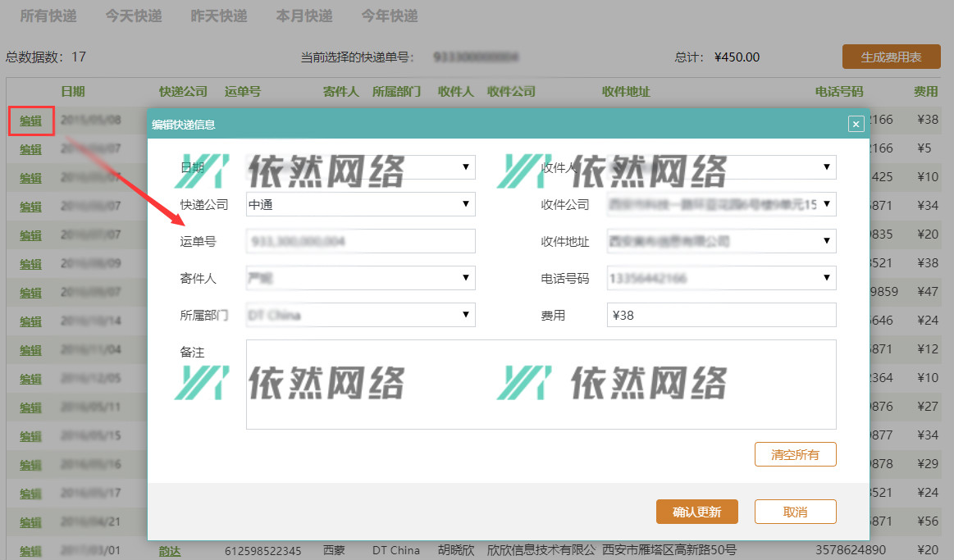Click the 取消 button

(x=795, y=512)
